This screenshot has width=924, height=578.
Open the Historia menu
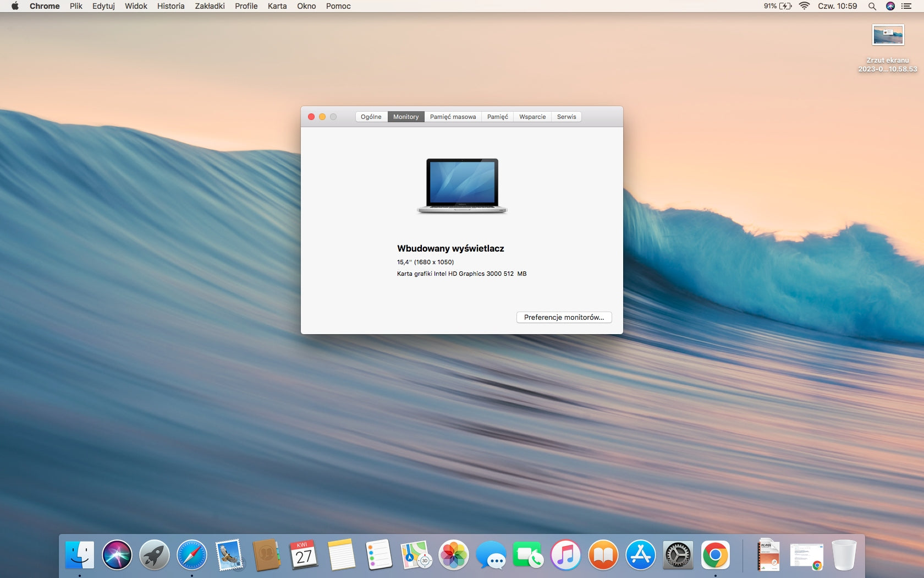tap(170, 6)
